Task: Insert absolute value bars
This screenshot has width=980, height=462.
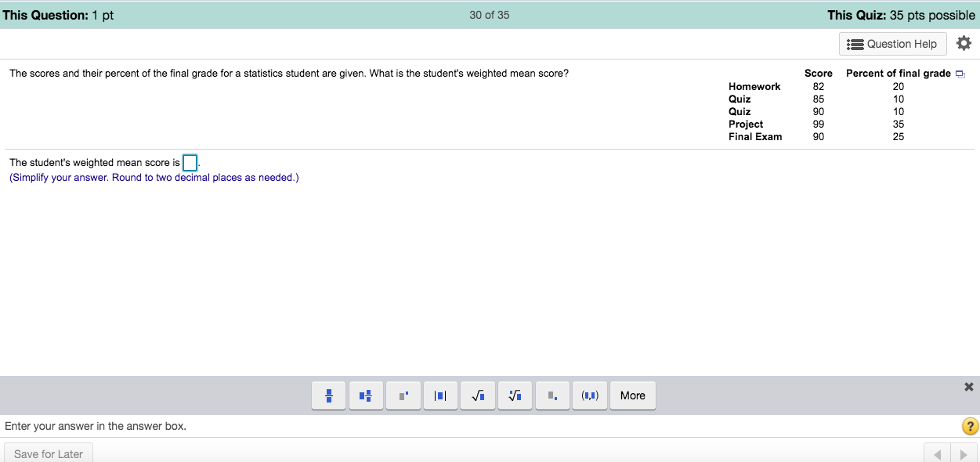Action: click(440, 396)
